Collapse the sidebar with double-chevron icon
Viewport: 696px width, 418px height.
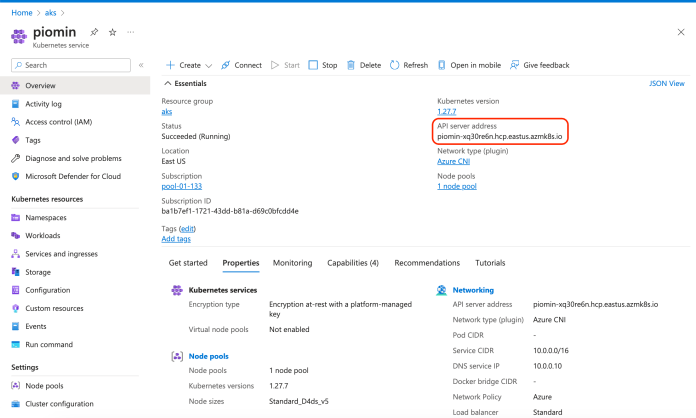[141, 65]
